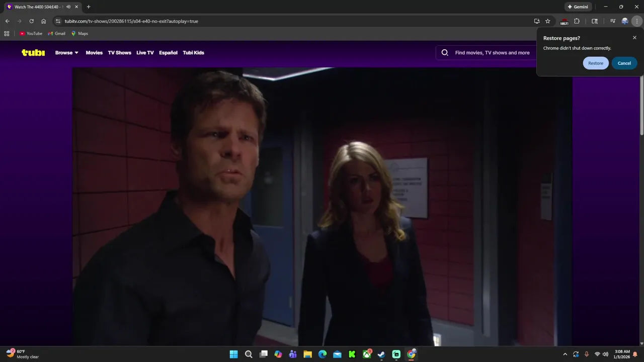Screen dimensions: 644x362
Task: Open the Wi-Fi network tray icon
Action: tap(597, 354)
